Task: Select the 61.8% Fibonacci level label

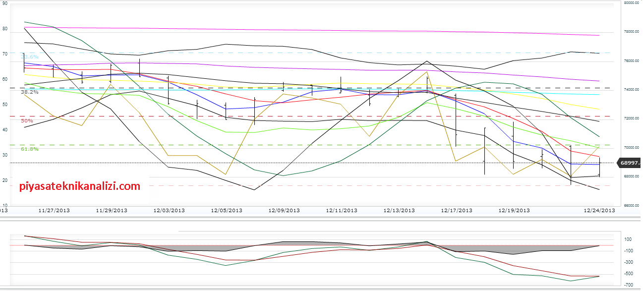Action: 30,149
